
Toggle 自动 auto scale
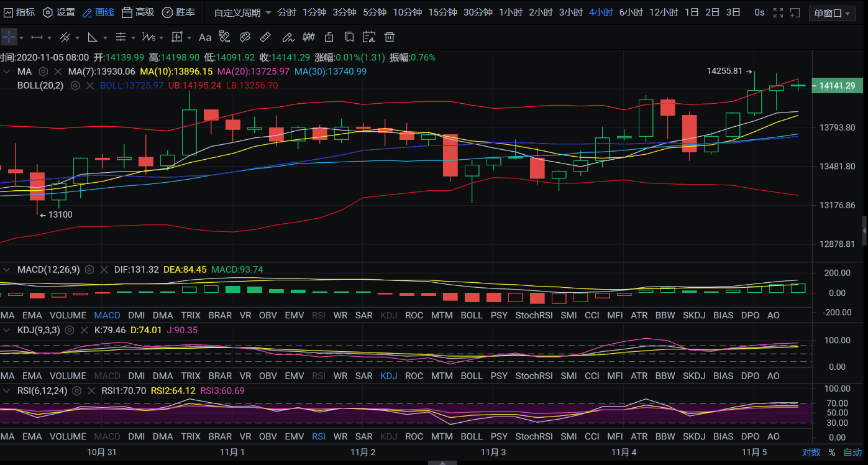(852, 453)
